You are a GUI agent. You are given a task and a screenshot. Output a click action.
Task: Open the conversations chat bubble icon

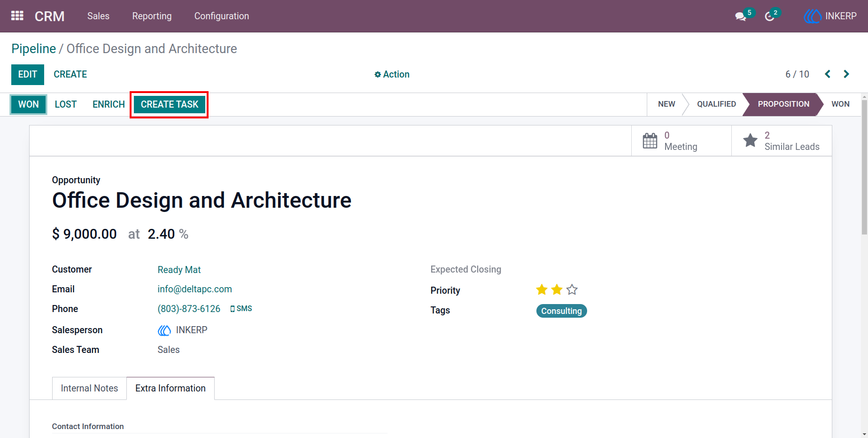(741, 16)
